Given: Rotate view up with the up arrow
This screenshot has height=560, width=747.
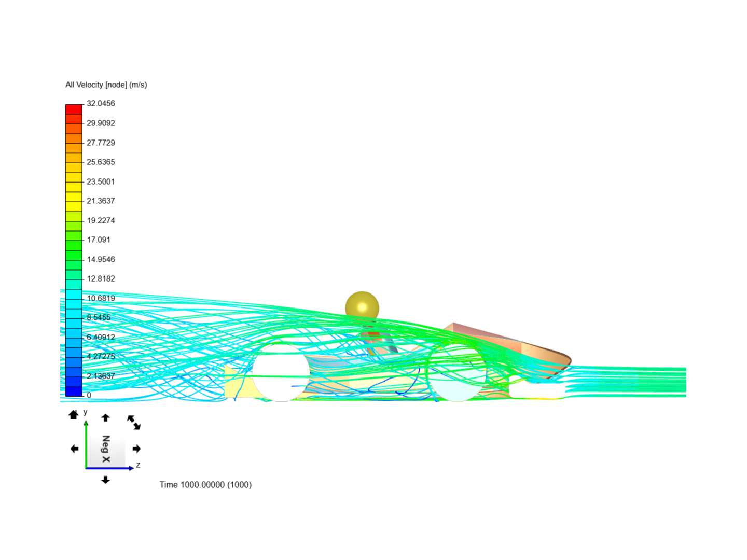Looking at the screenshot, I should click(x=105, y=417).
